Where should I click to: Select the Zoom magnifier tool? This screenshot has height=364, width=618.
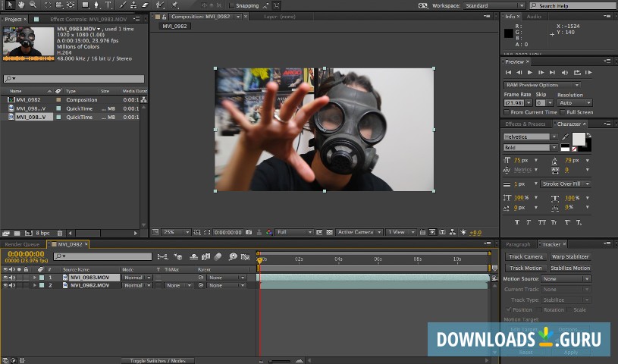[33, 5]
